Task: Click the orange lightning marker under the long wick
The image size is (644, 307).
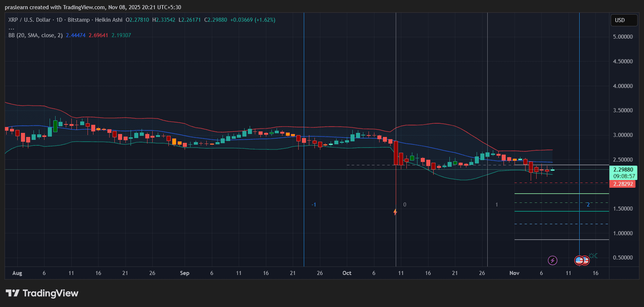Action: [395, 212]
